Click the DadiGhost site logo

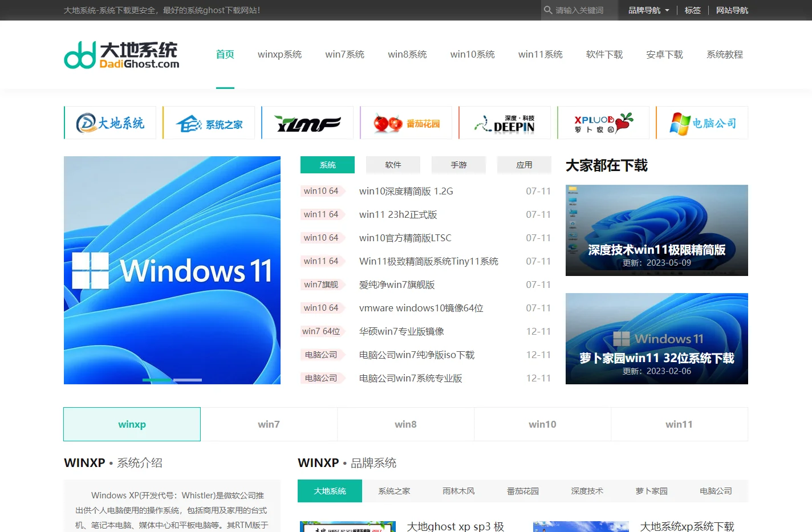[121, 55]
